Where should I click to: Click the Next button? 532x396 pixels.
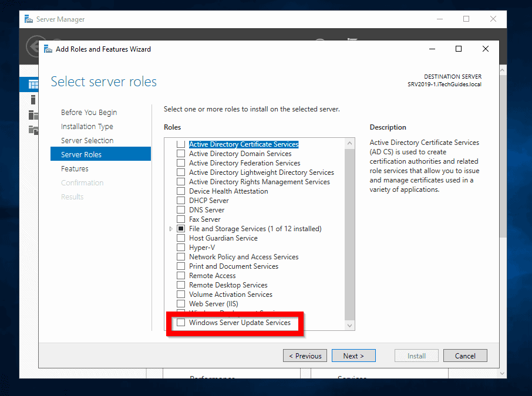click(353, 356)
